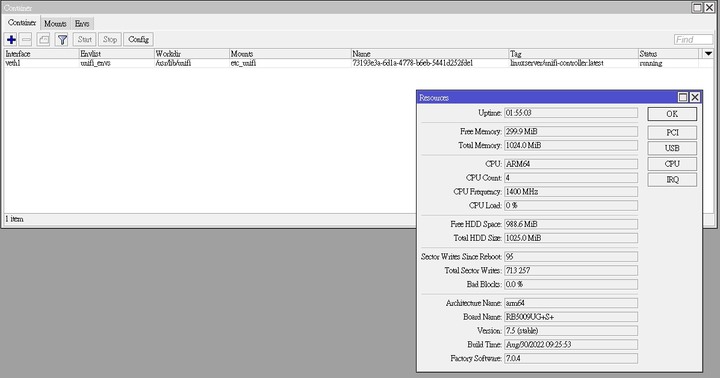Click the Sector Writes Since Reboot field
Image resolution: width=720 pixels, height=378 pixels.
coord(571,257)
